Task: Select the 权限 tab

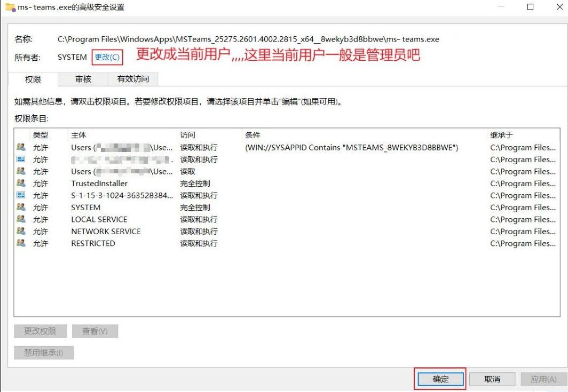Action: tap(33, 79)
